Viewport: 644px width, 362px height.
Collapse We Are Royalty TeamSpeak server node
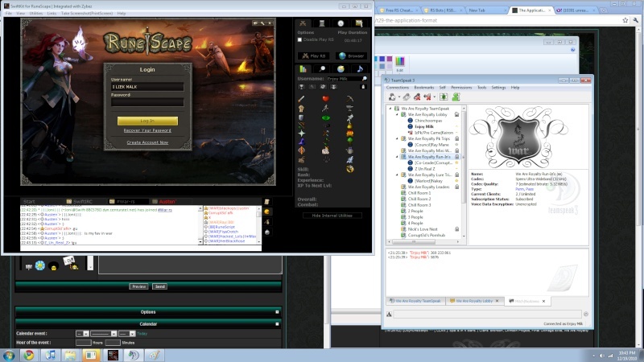pos(390,109)
